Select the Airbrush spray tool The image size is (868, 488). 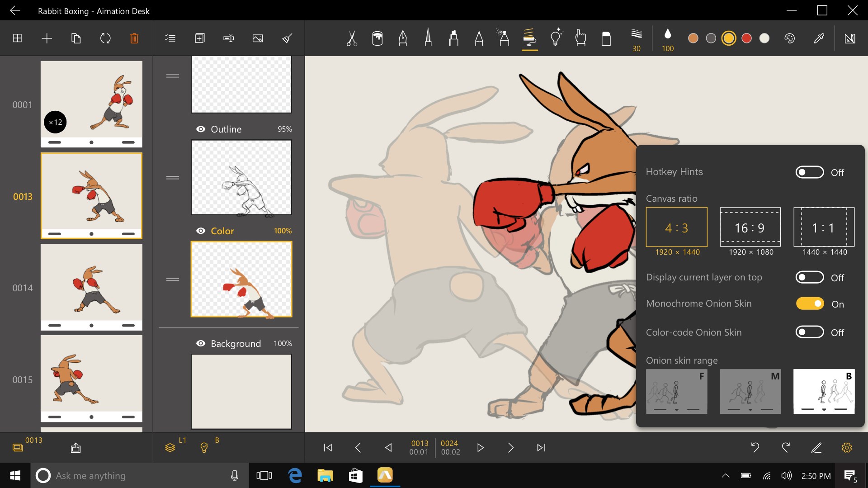click(x=504, y=38)
